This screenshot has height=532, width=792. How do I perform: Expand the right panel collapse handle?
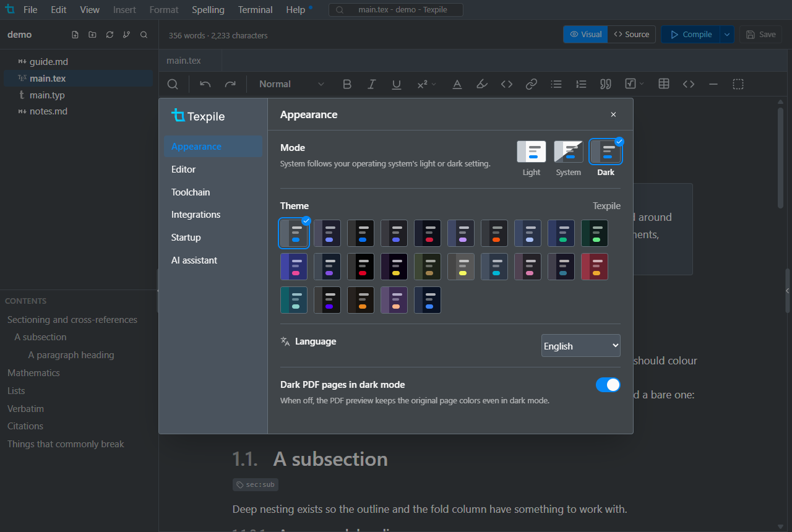788,291
